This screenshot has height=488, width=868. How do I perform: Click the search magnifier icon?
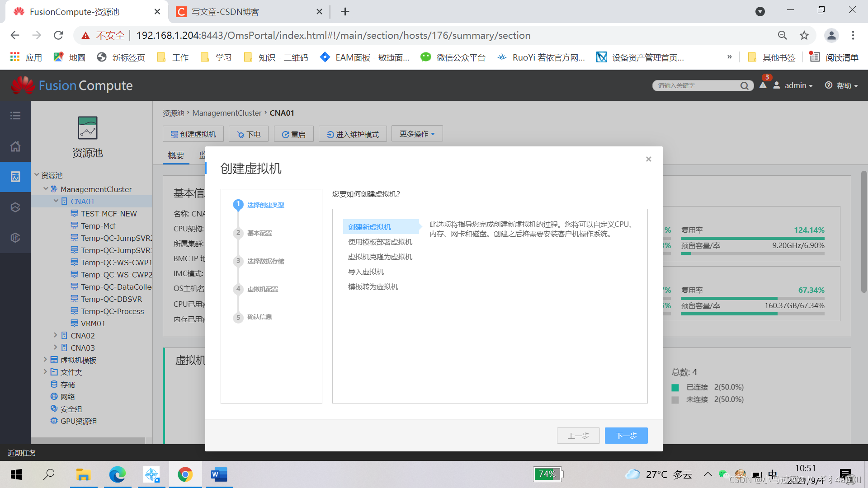745,85
